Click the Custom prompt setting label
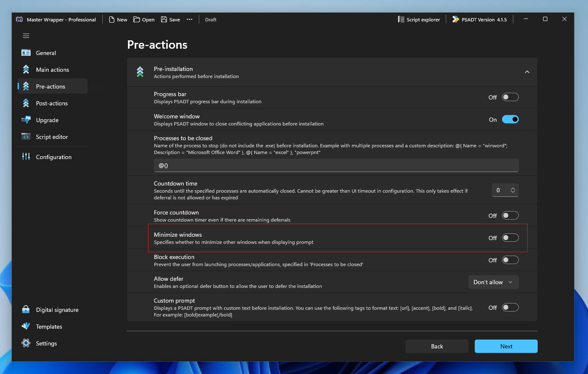This screenshot has width=588, height=374. click(174, 301)
